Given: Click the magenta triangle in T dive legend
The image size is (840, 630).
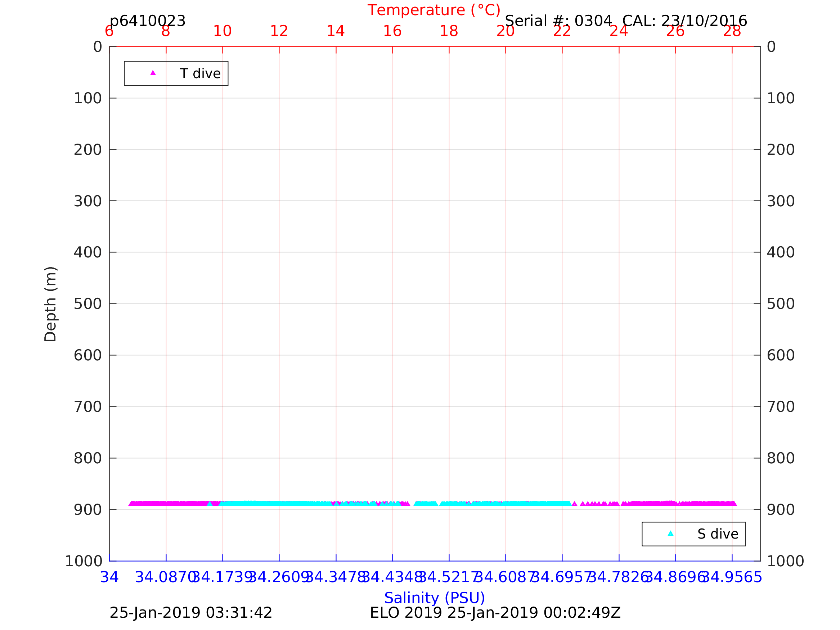Looking at the screenshot, I should (153, 73).
